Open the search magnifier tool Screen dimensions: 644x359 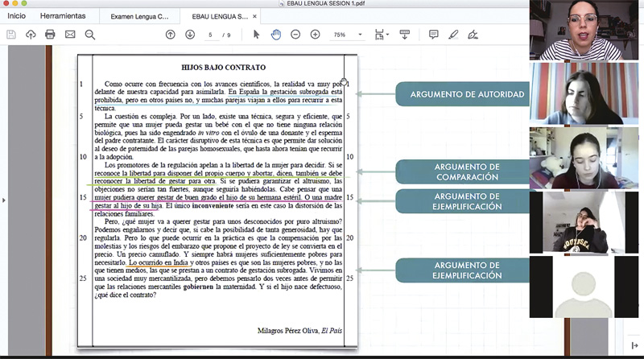(x=89, y=35)
